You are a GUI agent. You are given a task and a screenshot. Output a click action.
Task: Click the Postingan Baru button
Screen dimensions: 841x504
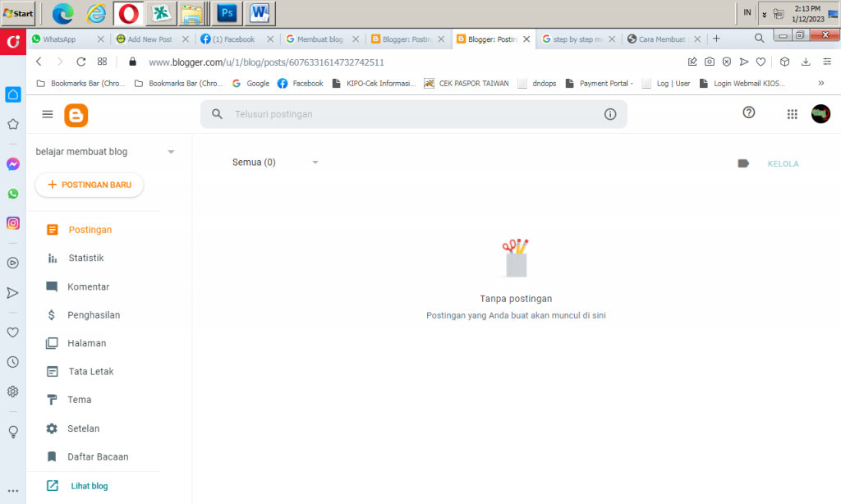tap(90, 186)
